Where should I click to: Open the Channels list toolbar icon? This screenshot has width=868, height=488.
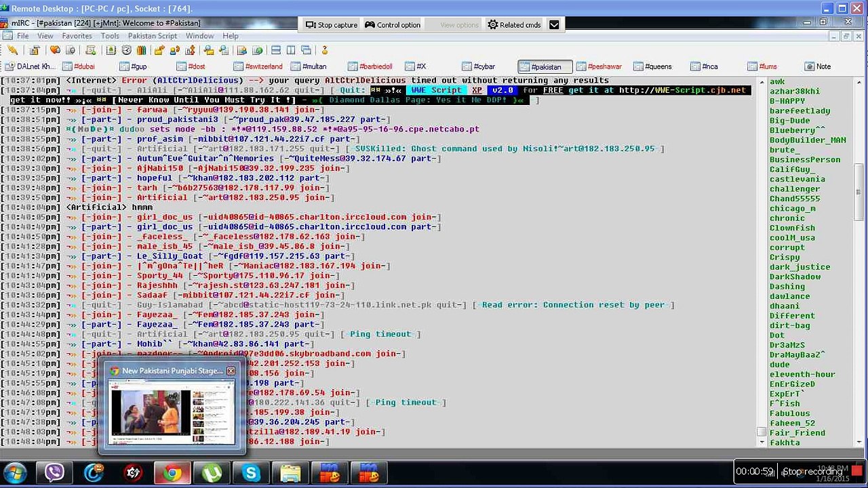point(70,50)
